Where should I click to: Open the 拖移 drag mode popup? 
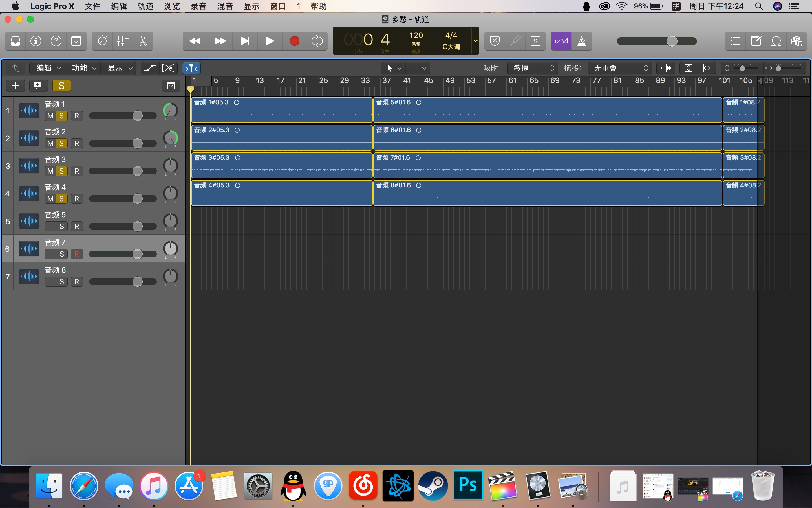click(620, 68)
